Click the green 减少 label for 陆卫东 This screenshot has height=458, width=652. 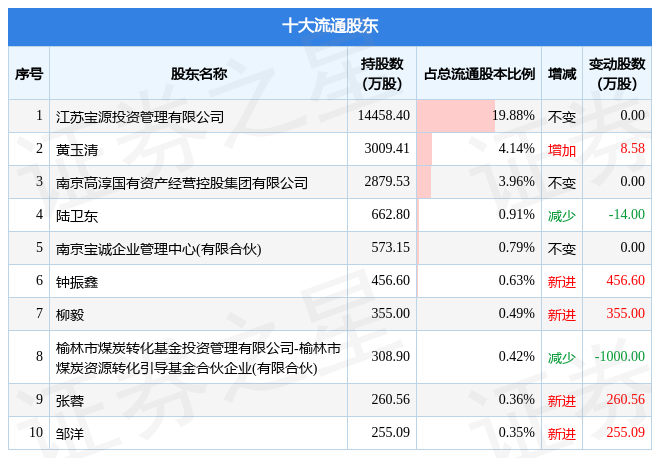pos(562,215)
